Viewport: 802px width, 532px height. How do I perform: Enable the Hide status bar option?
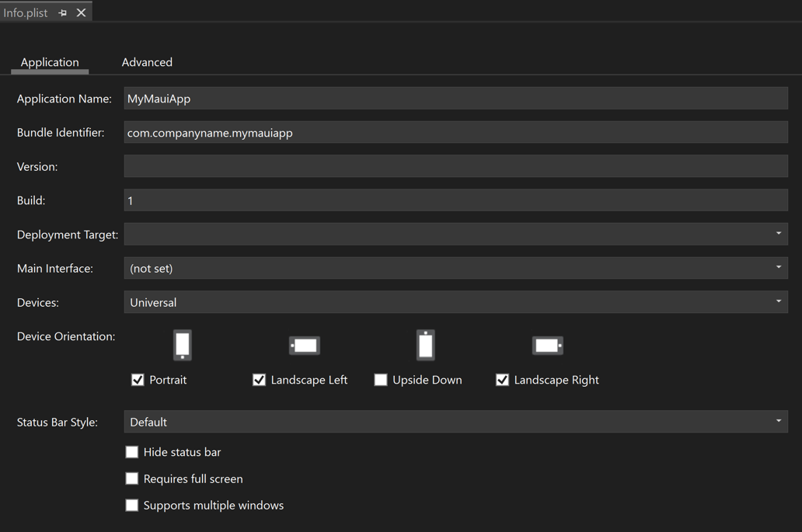(x=132, y=451)
